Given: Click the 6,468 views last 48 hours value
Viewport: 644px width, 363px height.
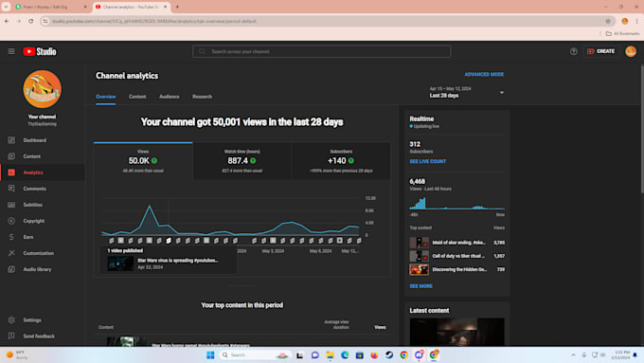Looking at the screenshot, I should coord(418,181).
